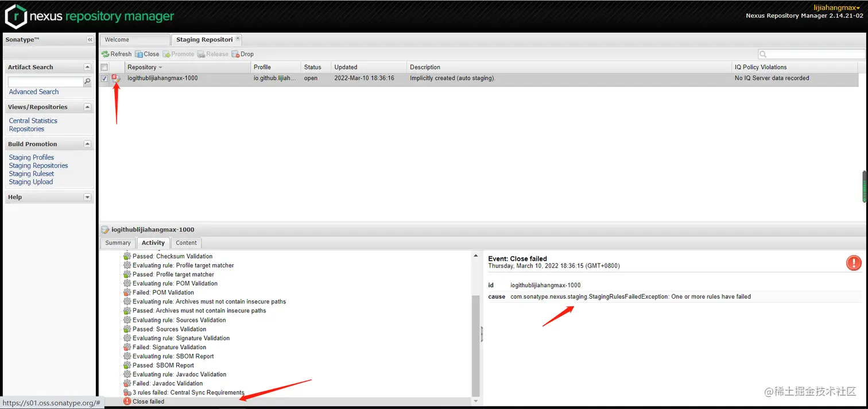The image size is (868, 409).
Task: Click the icon beside 3 rules failed entry
Action: click(x=127, y=392)
